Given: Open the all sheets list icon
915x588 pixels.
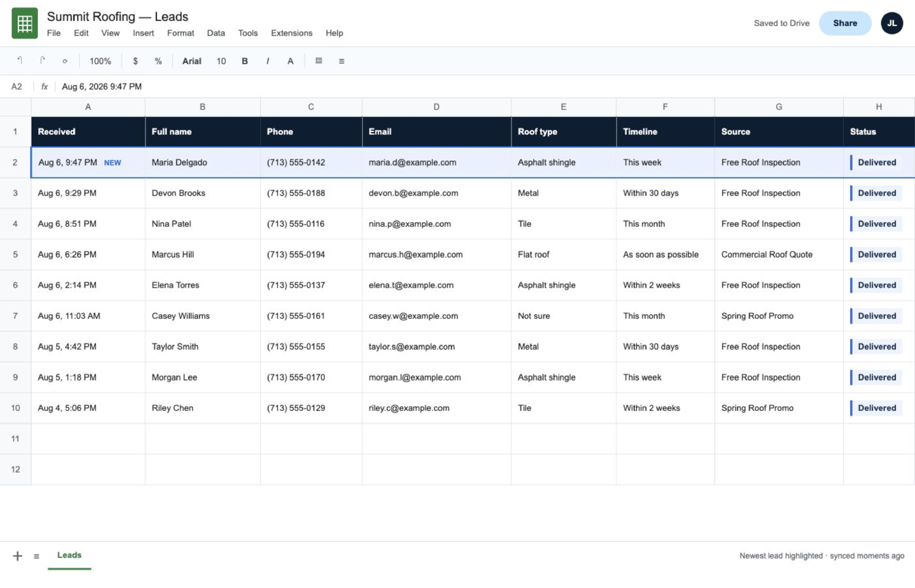Looking at the screenshot, I should point(37,556).
